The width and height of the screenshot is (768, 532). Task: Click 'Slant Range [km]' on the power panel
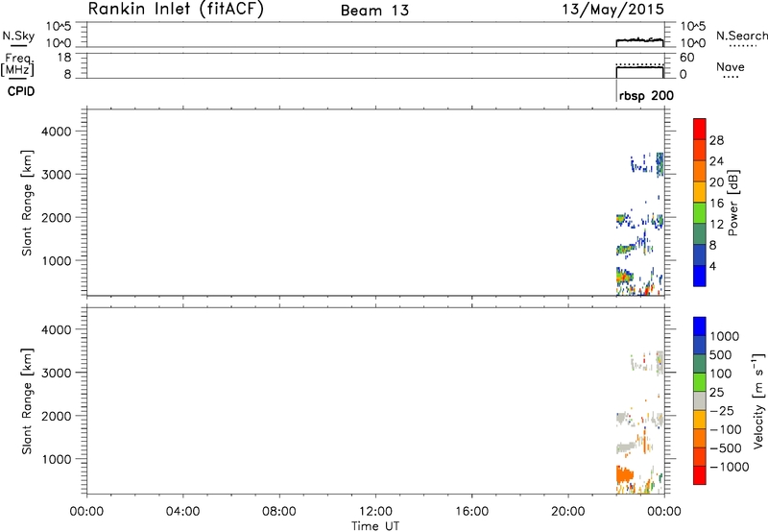point(27,203)
